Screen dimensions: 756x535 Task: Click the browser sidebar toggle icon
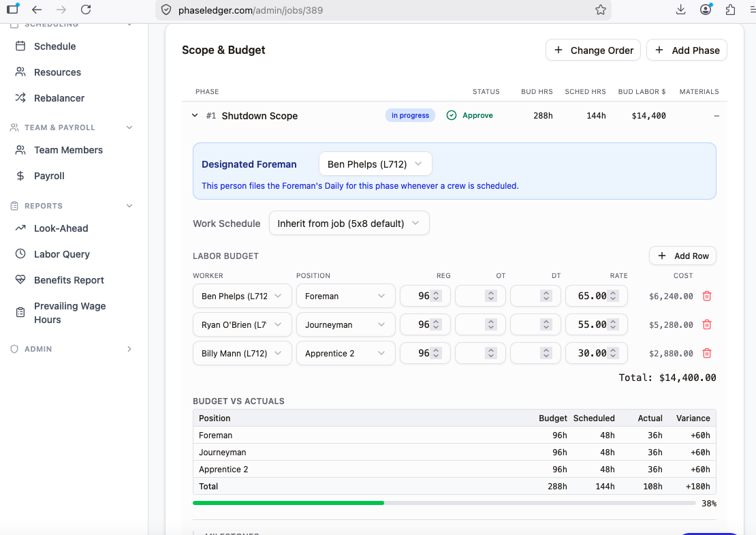12,9
